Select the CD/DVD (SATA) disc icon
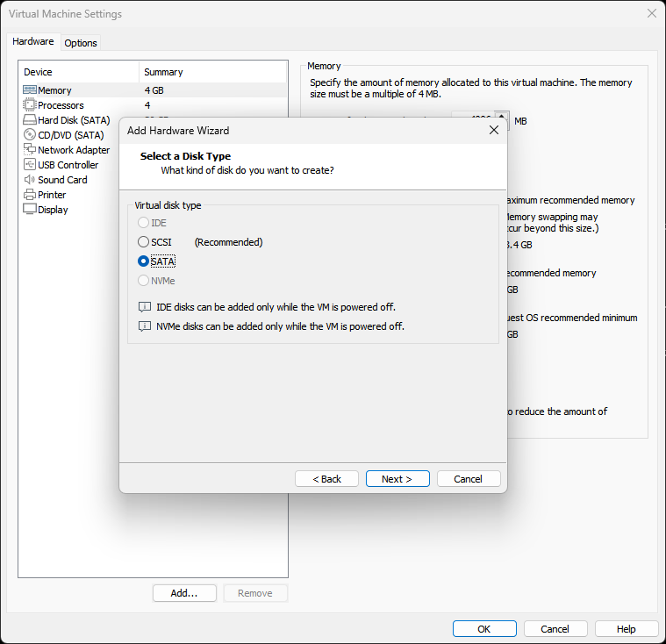 pos(29,135)
